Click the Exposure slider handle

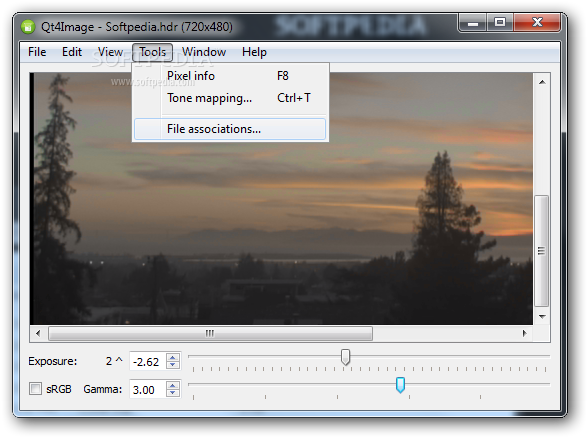point(345,357)
